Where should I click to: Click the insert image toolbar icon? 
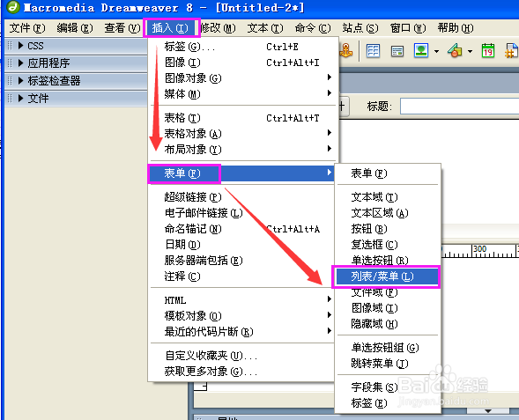pyautogui.click(x=421, y=50)
